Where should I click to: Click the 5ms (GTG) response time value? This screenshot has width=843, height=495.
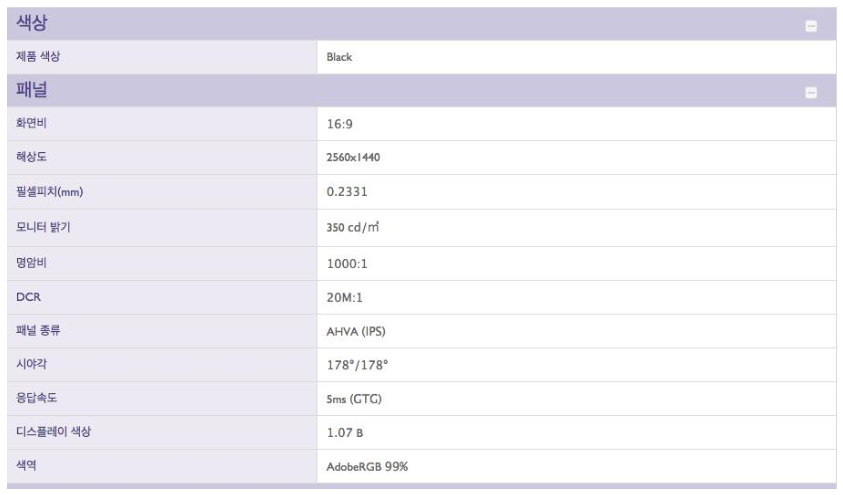click(x=354, y=399)
